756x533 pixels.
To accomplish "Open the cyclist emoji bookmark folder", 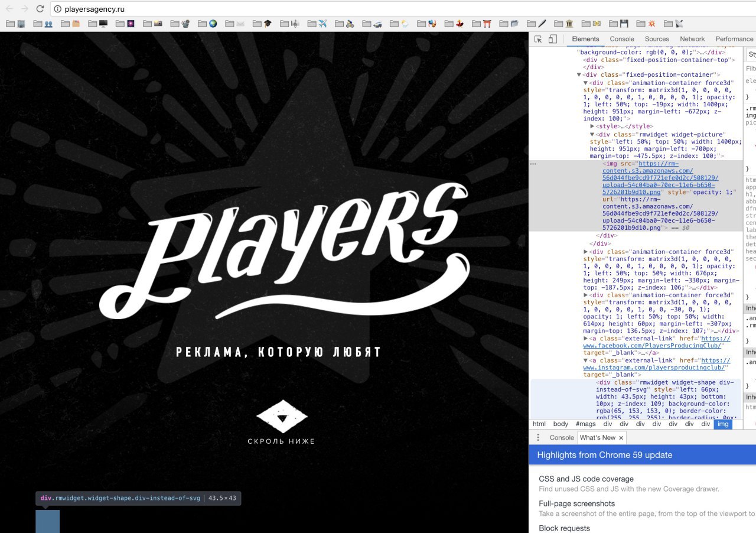I will [x=345, y=24].
